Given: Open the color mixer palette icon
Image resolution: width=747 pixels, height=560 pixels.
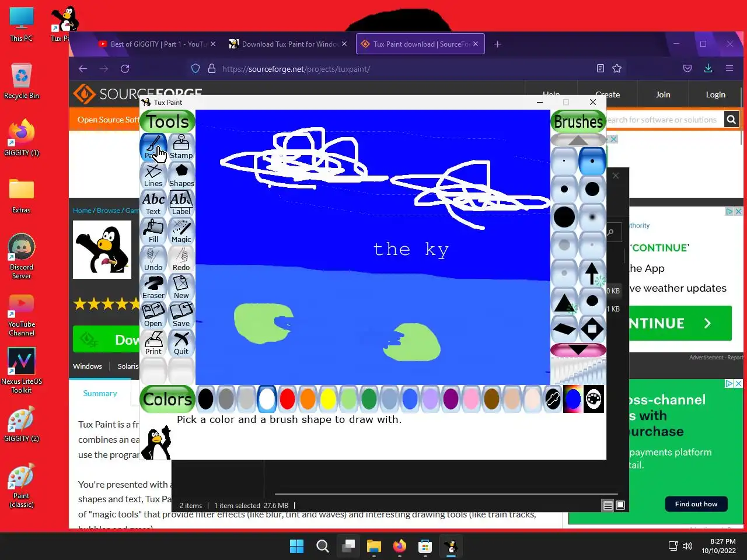Looking at the screenshot, I should 594,399.
